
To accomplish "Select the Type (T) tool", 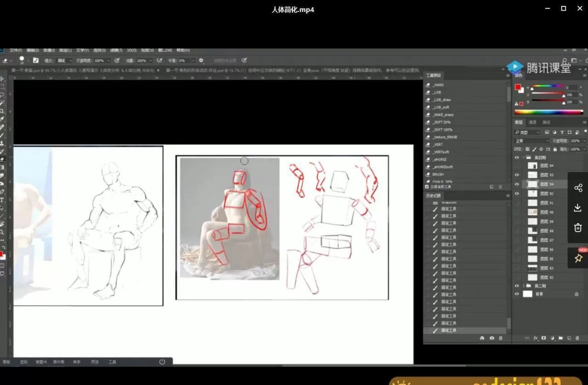I will (2, 200).
